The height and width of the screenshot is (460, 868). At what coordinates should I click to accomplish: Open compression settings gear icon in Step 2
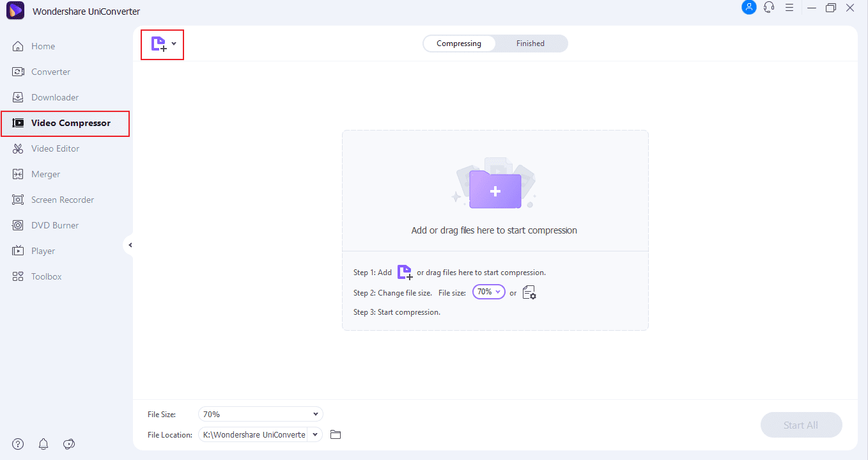tap(529, 292)
